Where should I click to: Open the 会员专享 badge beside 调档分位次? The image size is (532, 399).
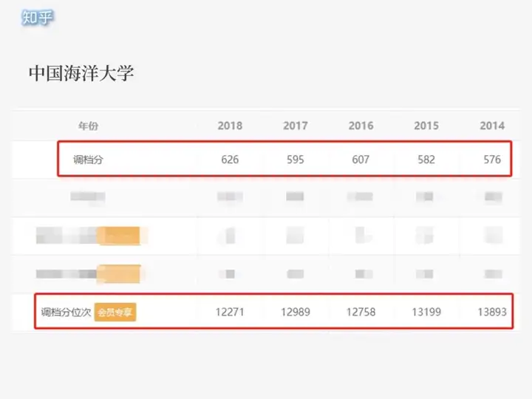pos(115,312)
